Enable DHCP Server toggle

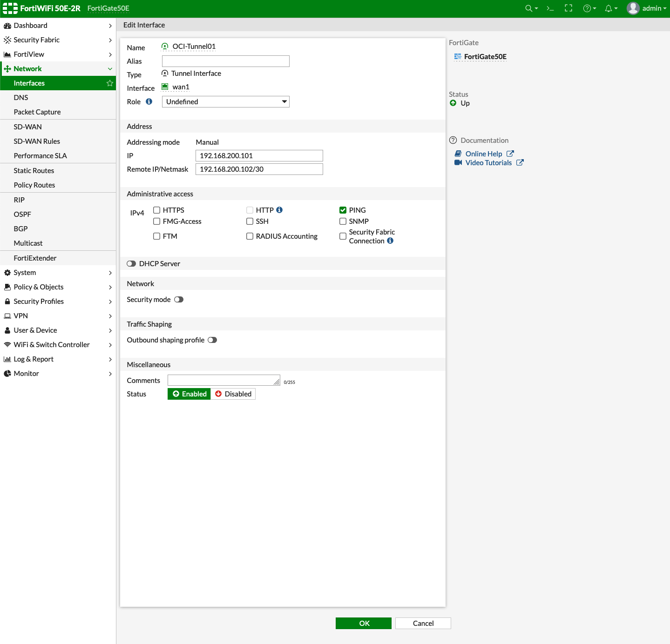click(131, 263)
